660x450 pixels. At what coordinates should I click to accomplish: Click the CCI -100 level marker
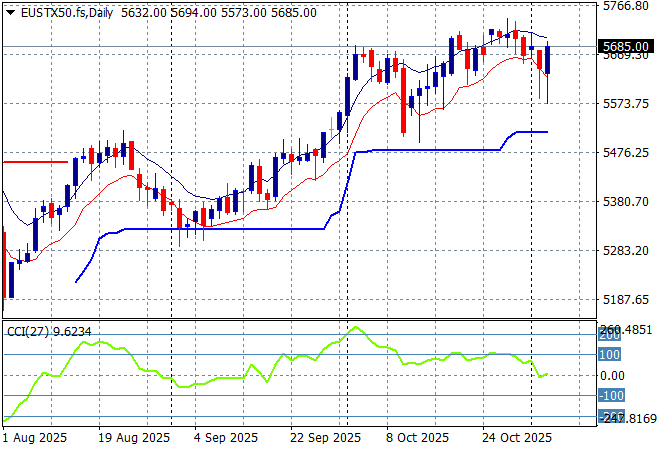pos(611,396)
